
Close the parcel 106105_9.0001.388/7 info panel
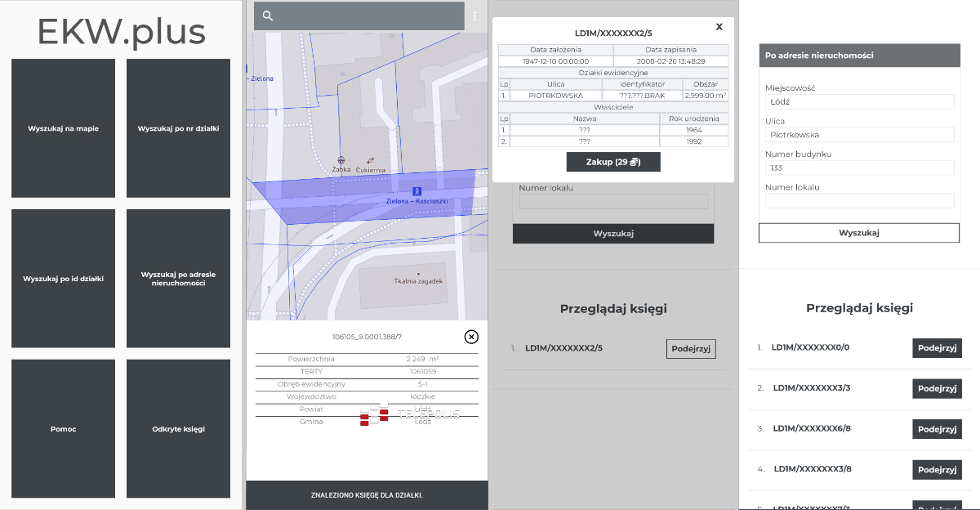[x=471, y=337]
